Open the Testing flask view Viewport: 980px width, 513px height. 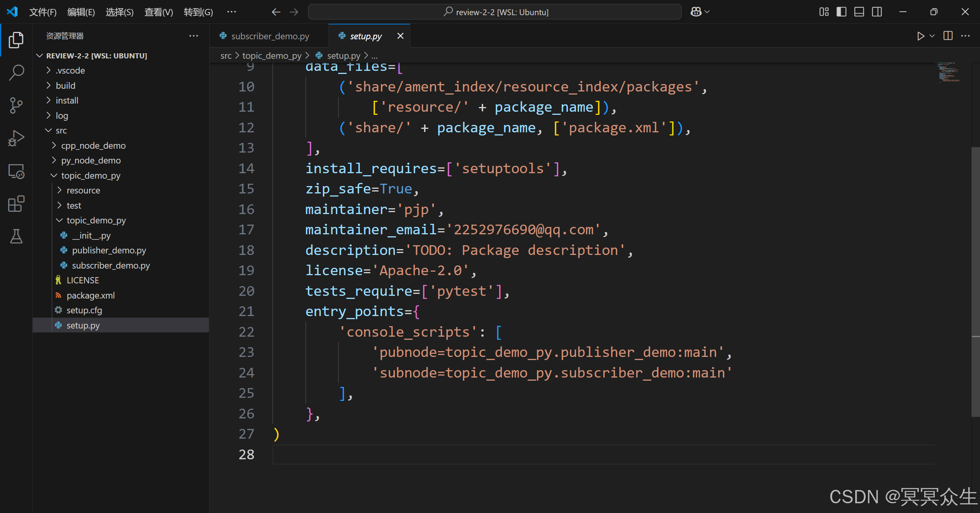(16, 236)
